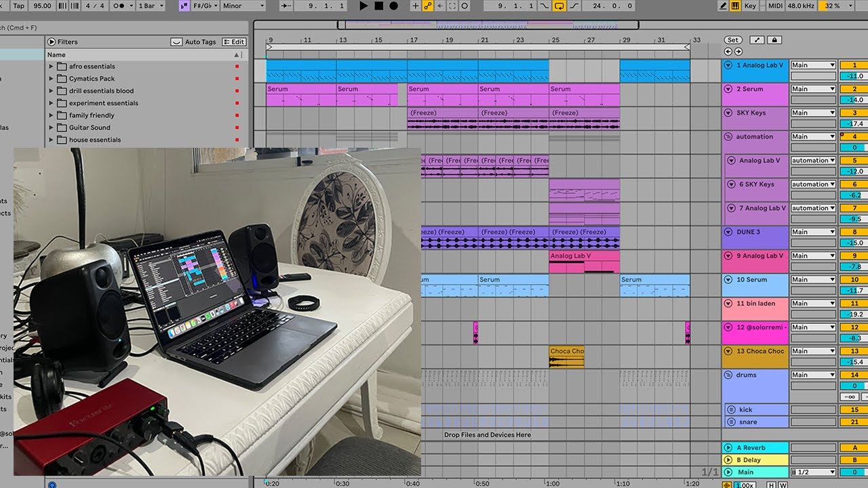The height and width of the screenshot is (488, 868).
Task: Toggle the Automation Arm button
Action: 428,5
